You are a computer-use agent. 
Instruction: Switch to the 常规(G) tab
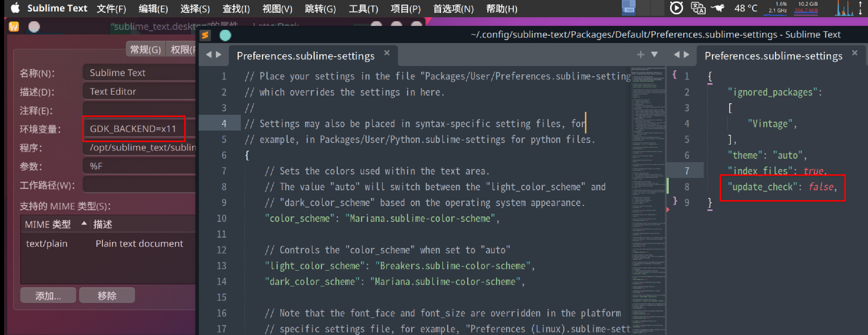click(x=146, y=49)
